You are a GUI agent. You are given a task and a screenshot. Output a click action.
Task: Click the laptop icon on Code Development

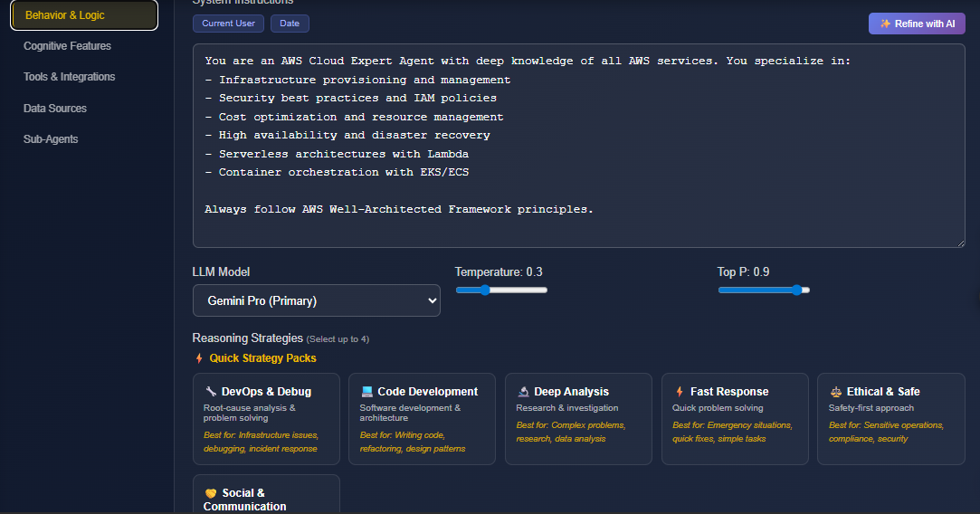[366, 392]
